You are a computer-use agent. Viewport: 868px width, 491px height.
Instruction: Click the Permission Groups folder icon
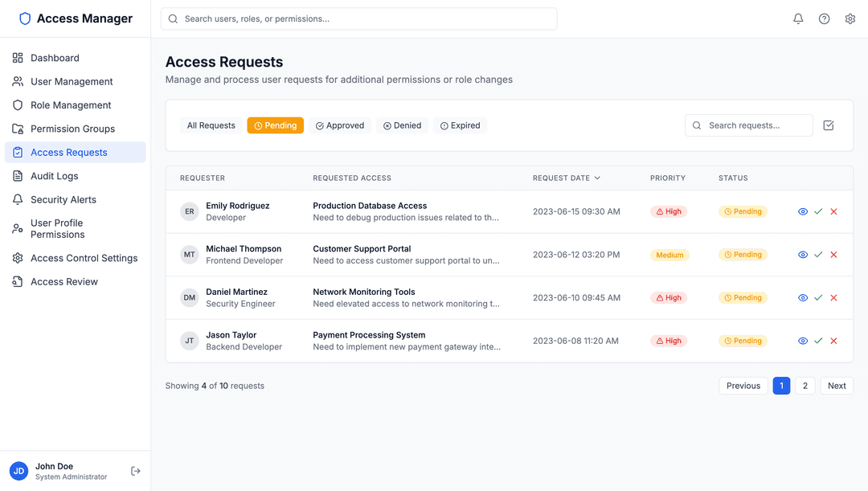click(18, 129)
